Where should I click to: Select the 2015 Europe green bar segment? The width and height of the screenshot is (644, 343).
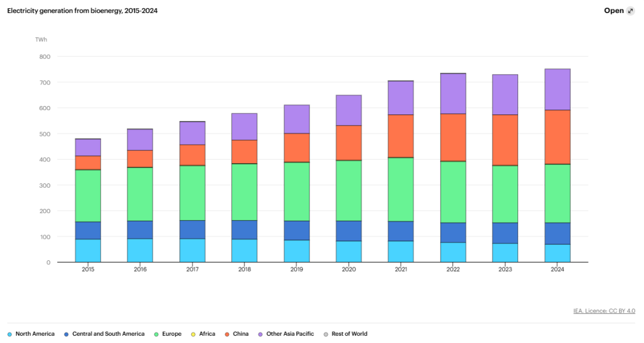tap(88, 196)
